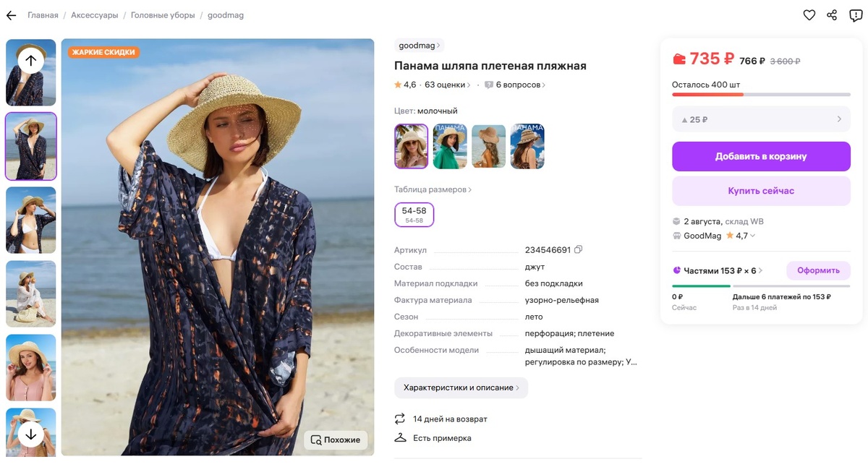Screen dimensions: 868x467
Task: Navigate to Головные уборы breadcrumb
Action: click(x=162, y=15)
